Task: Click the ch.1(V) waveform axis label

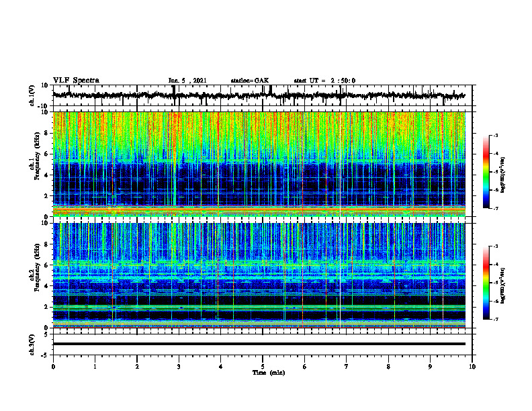Action: 32,95
